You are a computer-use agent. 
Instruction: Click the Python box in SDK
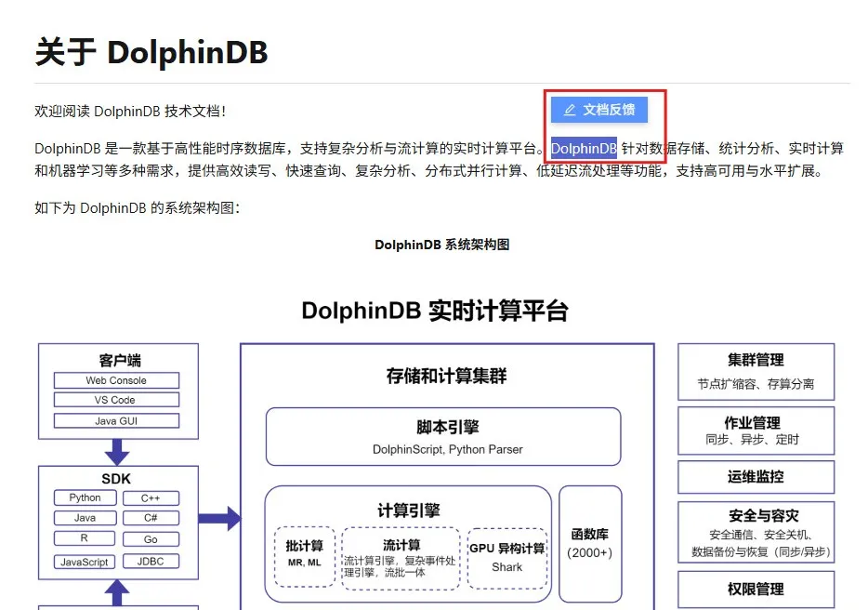coord(85,497)
